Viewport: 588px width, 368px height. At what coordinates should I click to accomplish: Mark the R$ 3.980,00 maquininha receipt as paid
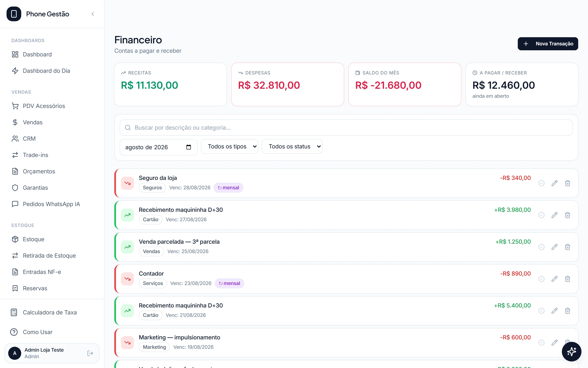[x=541, y=215]
